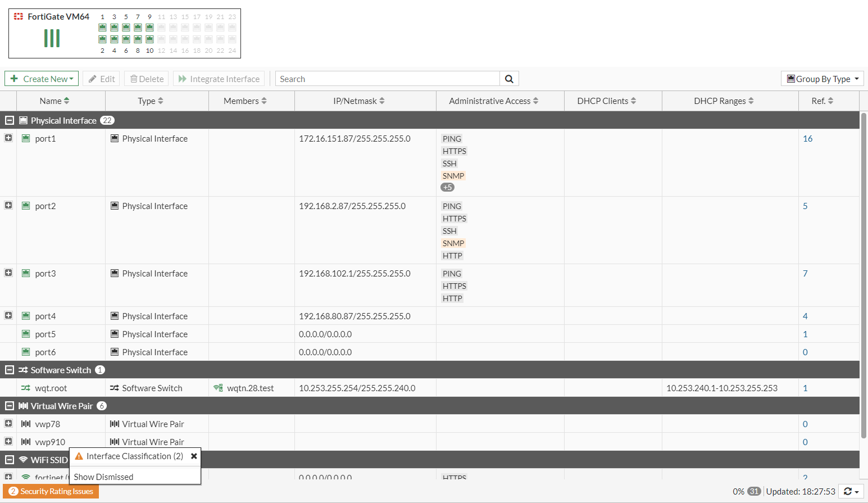Click the port2 row interface icon

[x=26, y=206]
